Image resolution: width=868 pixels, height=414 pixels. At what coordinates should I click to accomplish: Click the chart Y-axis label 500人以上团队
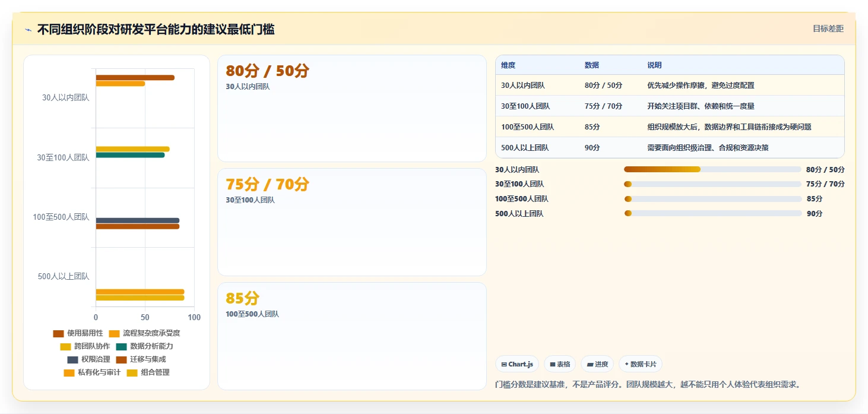pos(64,276)
